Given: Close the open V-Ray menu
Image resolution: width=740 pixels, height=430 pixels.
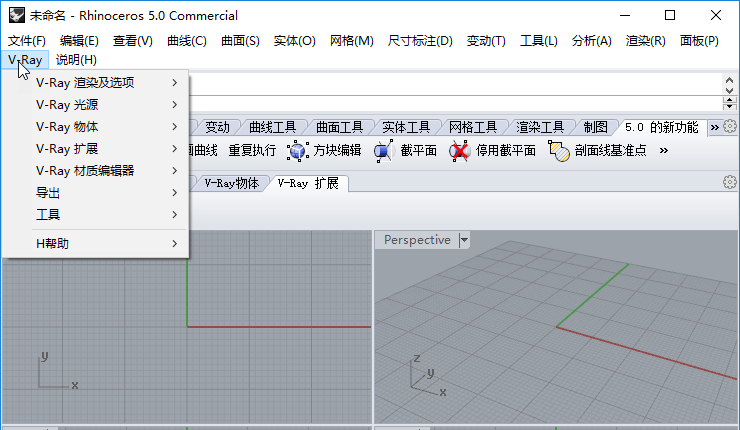Looking at the screenshot, I should [25, 60].
